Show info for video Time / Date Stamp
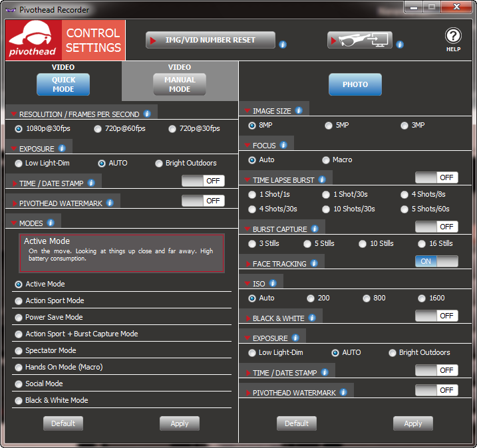 (x=91, y=183)
